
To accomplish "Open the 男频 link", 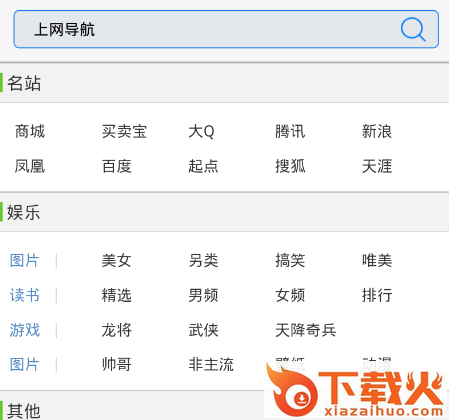I will (x=203, y=295).
